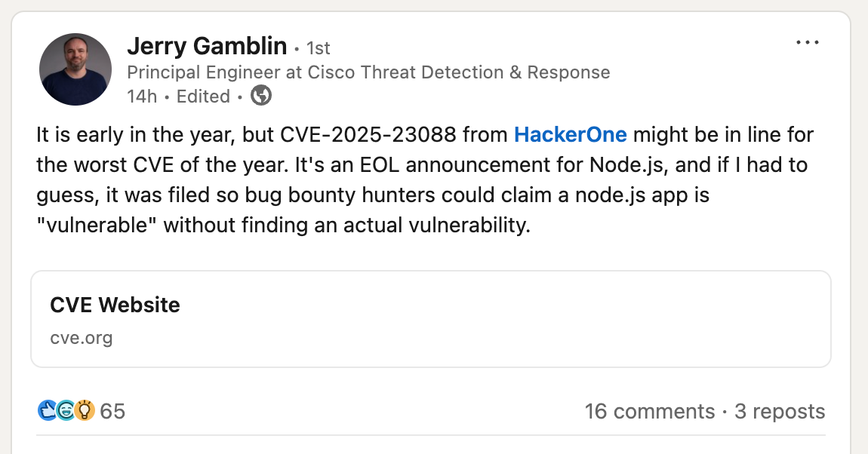
Task: Click the Edited label beside the timestamp
Action: 203,97
